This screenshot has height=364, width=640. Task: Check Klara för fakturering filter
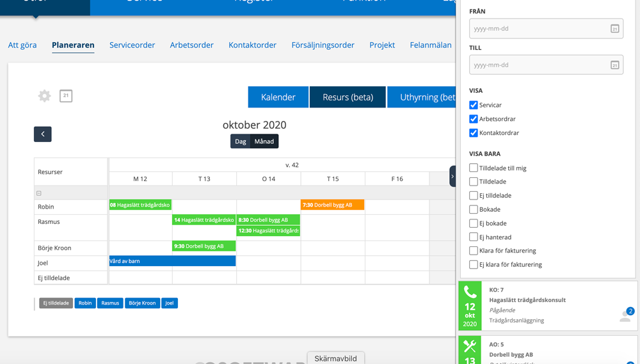[474, 251]
